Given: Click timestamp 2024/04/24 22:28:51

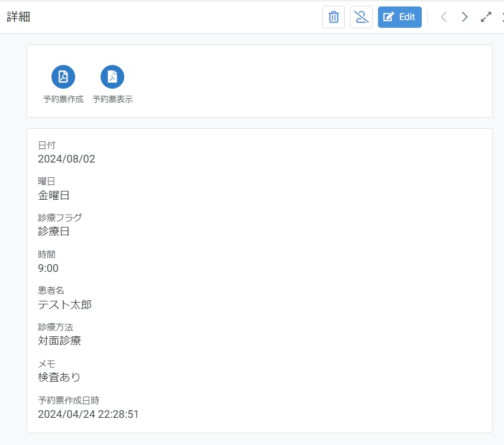Looking at the screenshot, I should tap(88, 414).
